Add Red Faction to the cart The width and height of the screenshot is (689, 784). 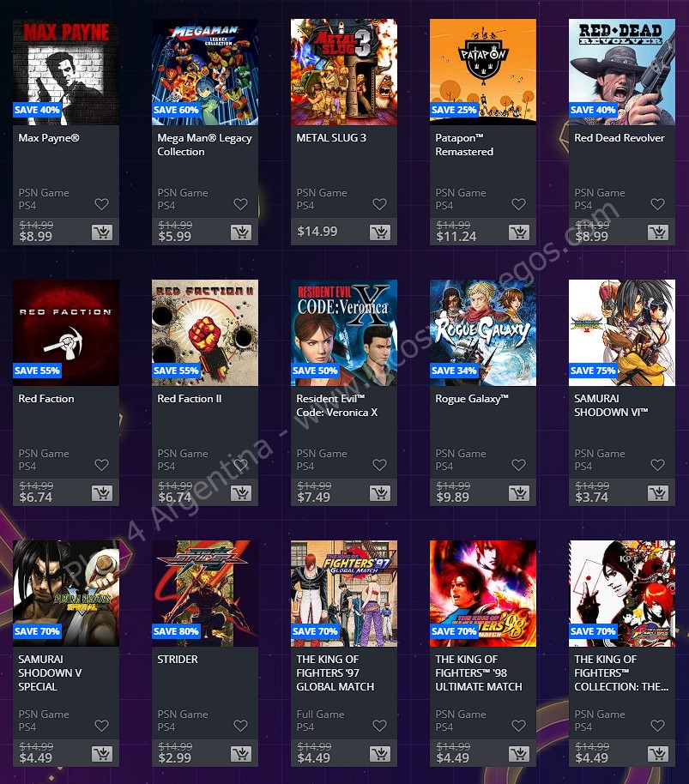pyautogui.click(x=102, y=493)
